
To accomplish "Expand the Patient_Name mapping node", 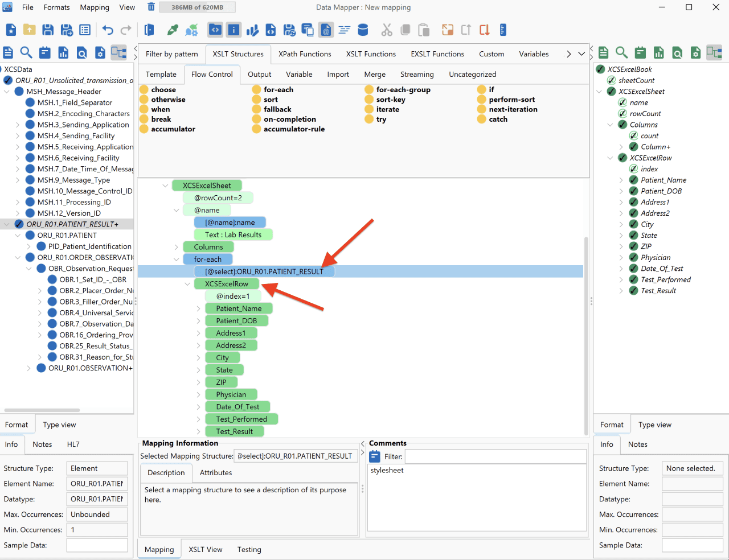I will 199,308.
